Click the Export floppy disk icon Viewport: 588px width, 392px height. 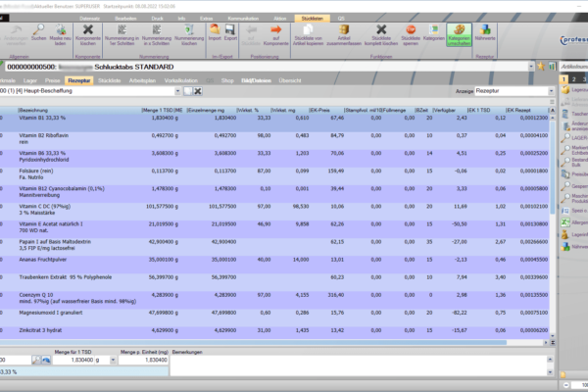click(230, 29)
